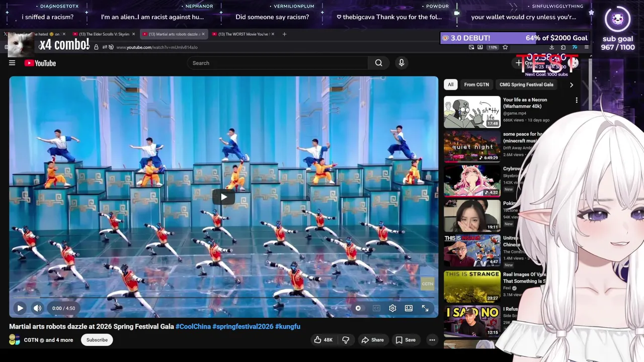644x362 pixels.
Task: Close the Elder Scrolls V: Skyrim tab
Action: 133,34
